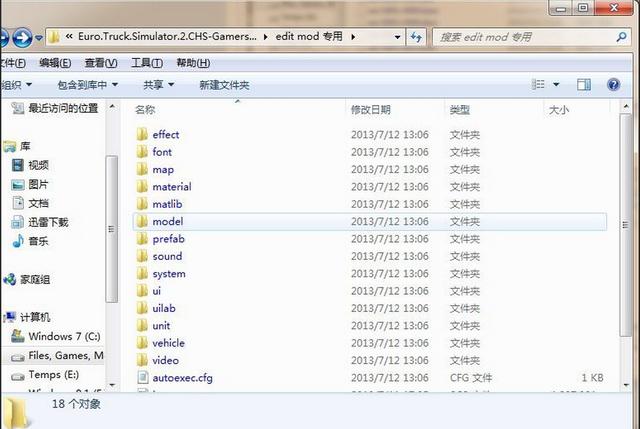The width and height of the screenshot is (640, 429).
Task: Expand the 包含到库中 dropdown
Action: [88, 85]
